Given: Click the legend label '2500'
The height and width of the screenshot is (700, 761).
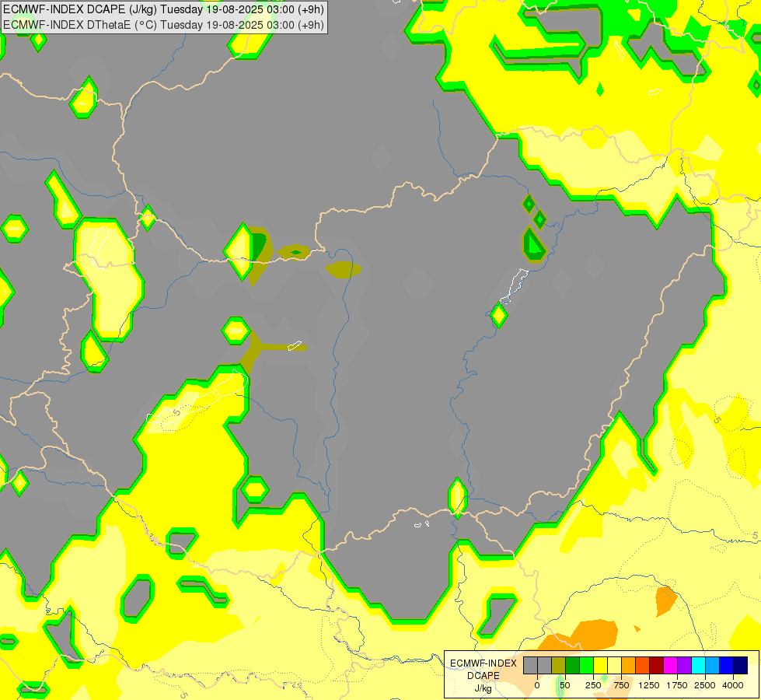Looking at the screenshot, I should pos(705,685).
